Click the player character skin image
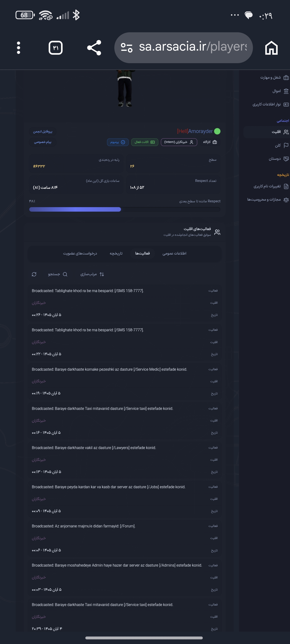Image resolution: width=290 pixels, height=644 pixels. click(125, 89)
